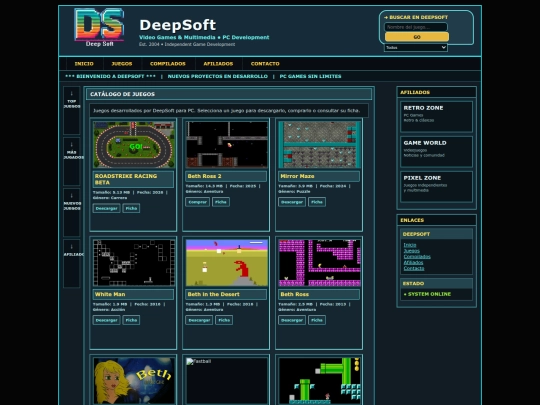Click the Juegos link under Enlaces
Screen dimensions: 540x405
(x=412, y=251)
